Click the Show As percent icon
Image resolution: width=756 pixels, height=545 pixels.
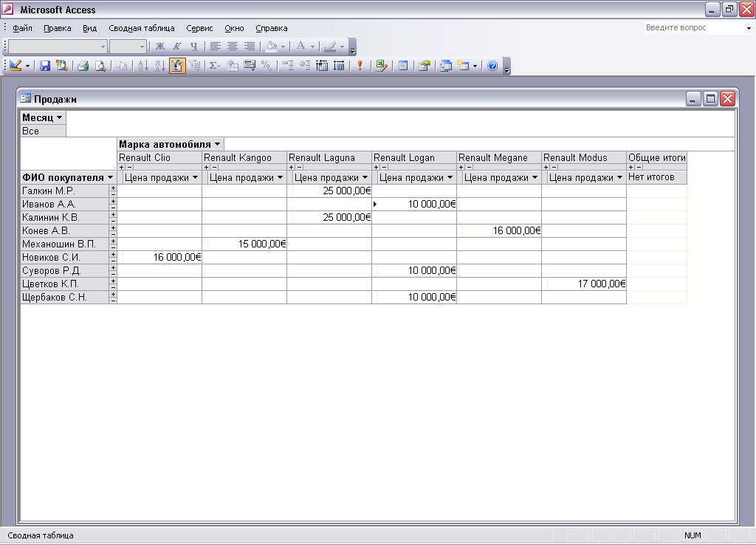266,66
